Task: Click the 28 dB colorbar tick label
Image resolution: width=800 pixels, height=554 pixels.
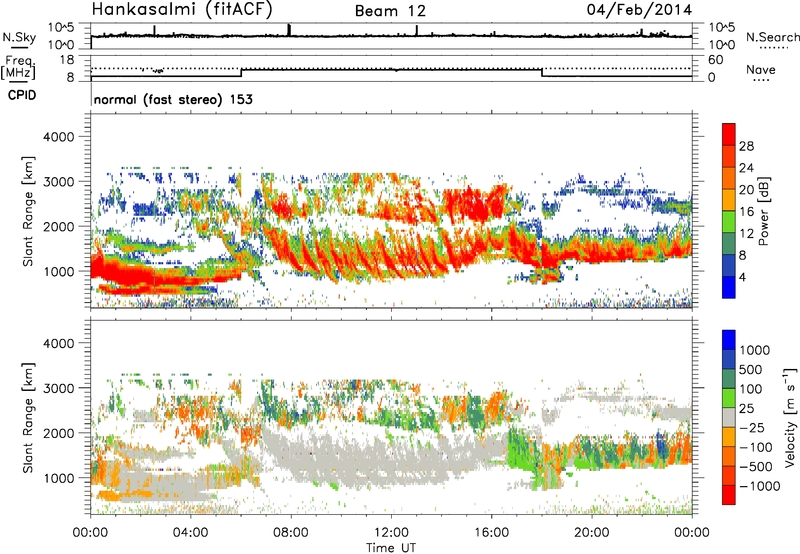Action: [746, 146]
